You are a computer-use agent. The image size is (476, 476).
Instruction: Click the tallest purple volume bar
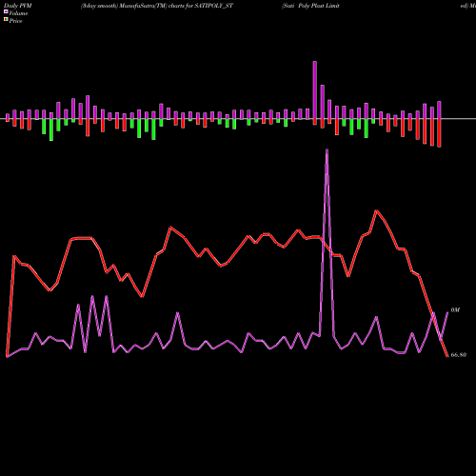click(x=315, y=89)
